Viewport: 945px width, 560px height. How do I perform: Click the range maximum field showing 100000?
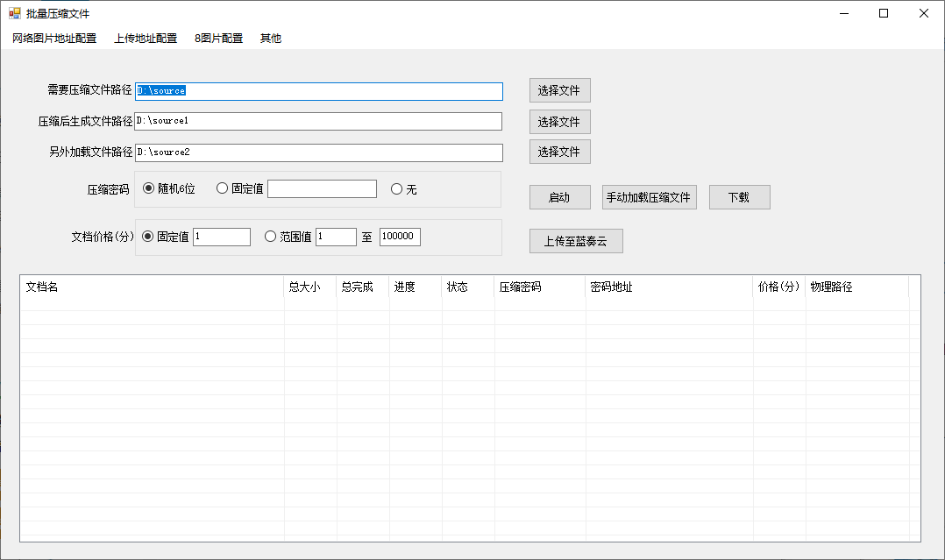400,237
